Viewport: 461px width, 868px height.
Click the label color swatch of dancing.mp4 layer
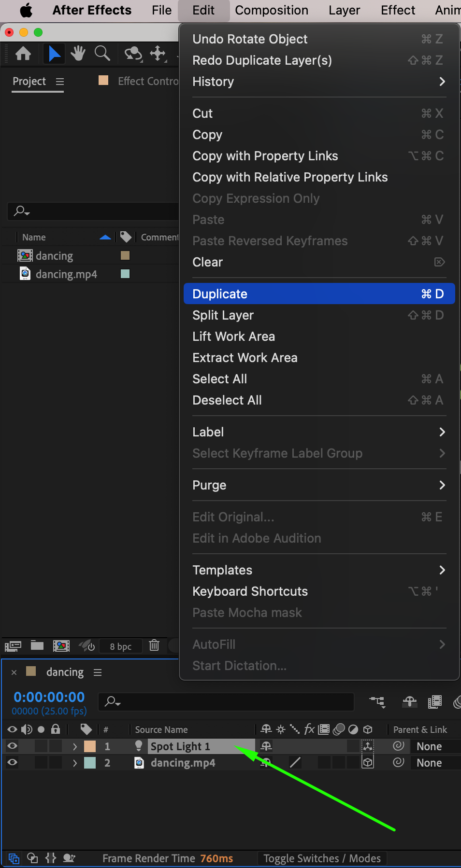[x=90, y=763]
